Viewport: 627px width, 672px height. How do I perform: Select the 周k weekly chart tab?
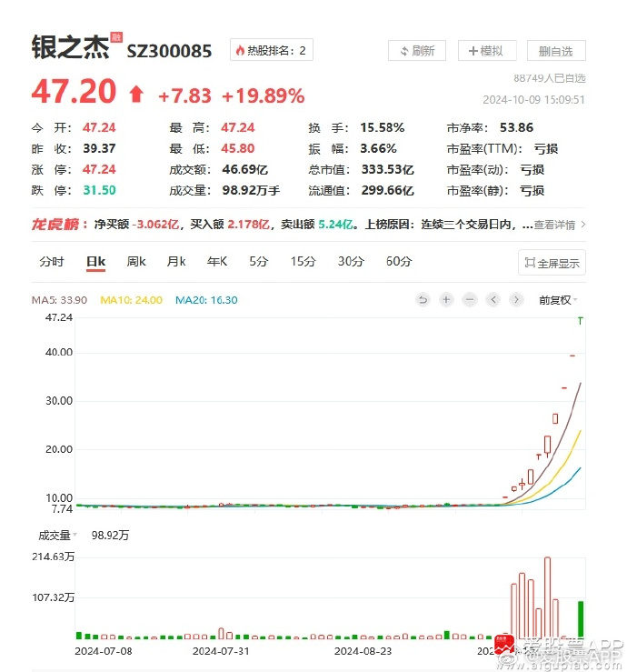136,262
